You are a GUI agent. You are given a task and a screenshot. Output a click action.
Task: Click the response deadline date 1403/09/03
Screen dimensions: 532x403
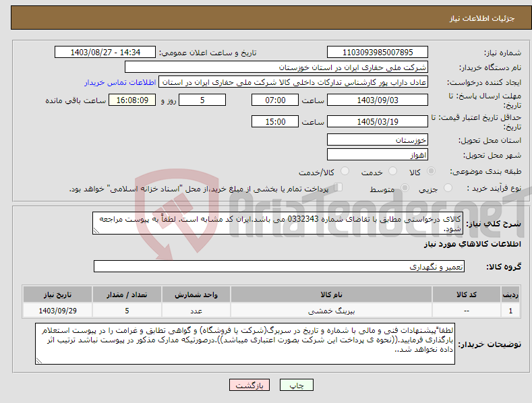(378, 100)
